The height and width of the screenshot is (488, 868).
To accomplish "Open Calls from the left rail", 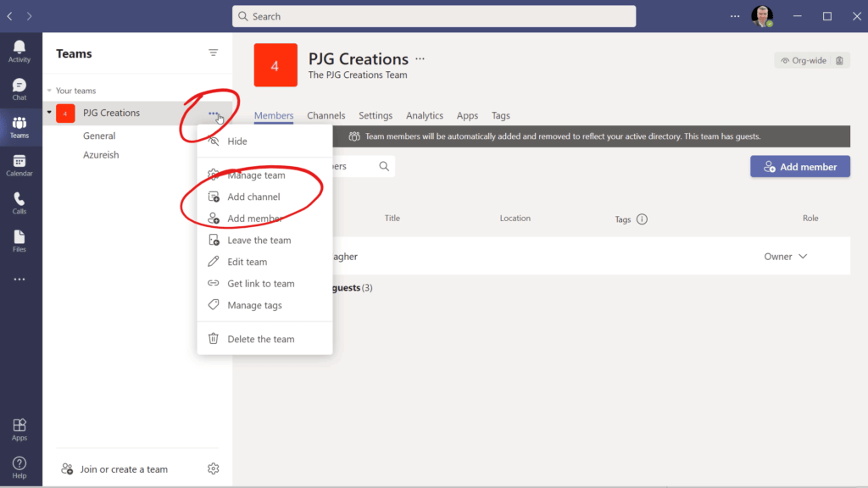I will coord(19,203).
